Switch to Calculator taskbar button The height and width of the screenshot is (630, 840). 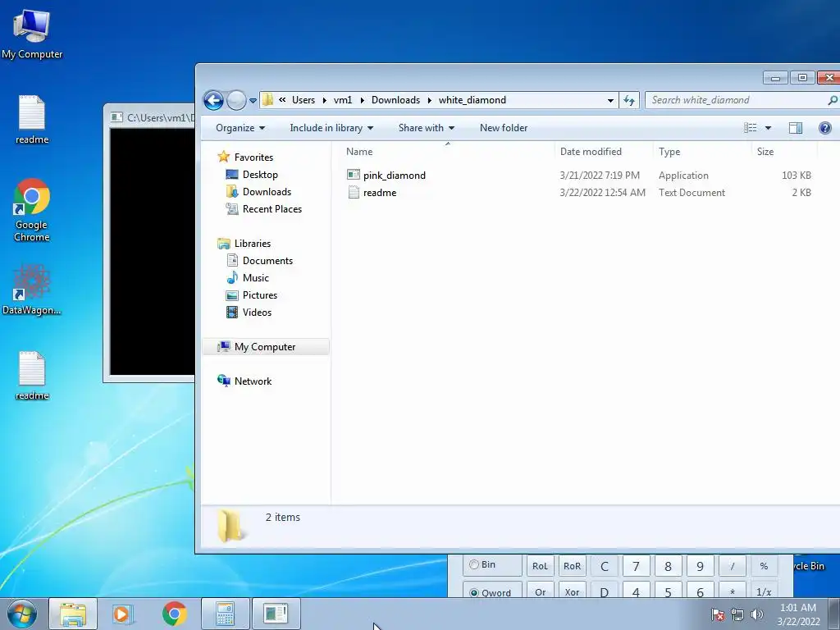coord(225,614)
